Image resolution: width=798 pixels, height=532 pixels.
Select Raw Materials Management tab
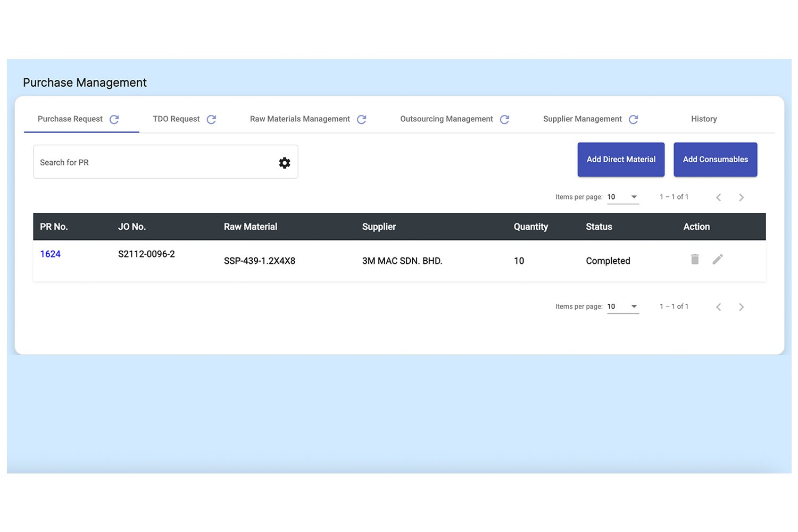pos(300,119)
